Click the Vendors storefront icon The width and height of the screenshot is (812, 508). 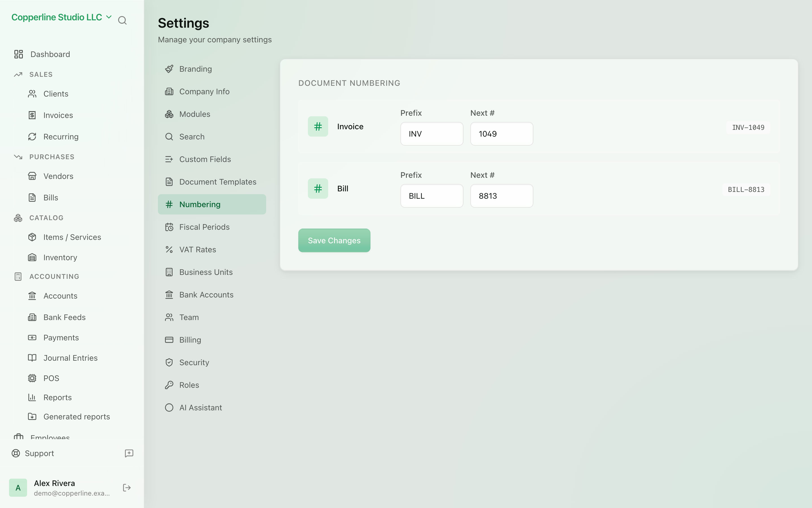click(x=32, y=176)
